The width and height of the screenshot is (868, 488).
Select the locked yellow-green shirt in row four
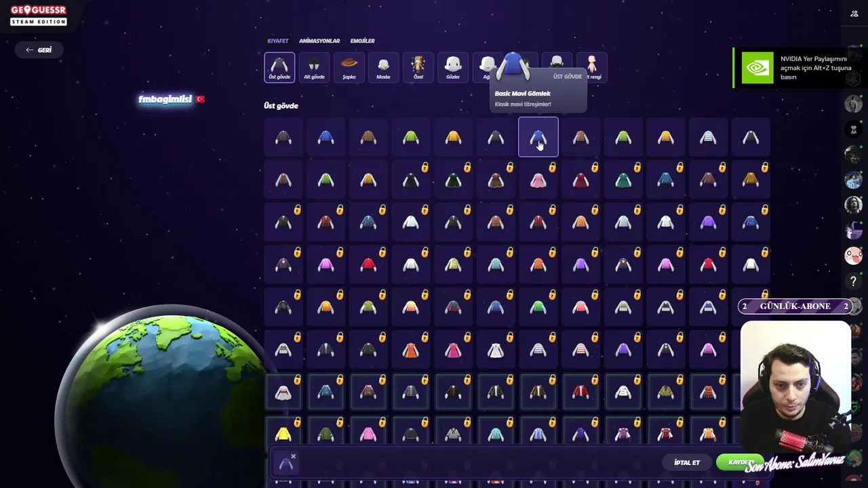pos(453,264)
